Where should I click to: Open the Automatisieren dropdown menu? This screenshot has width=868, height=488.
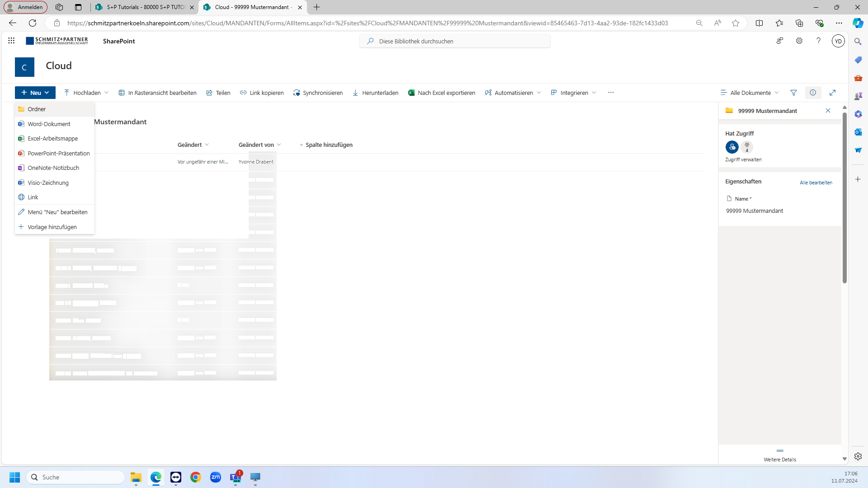(513, 93)
